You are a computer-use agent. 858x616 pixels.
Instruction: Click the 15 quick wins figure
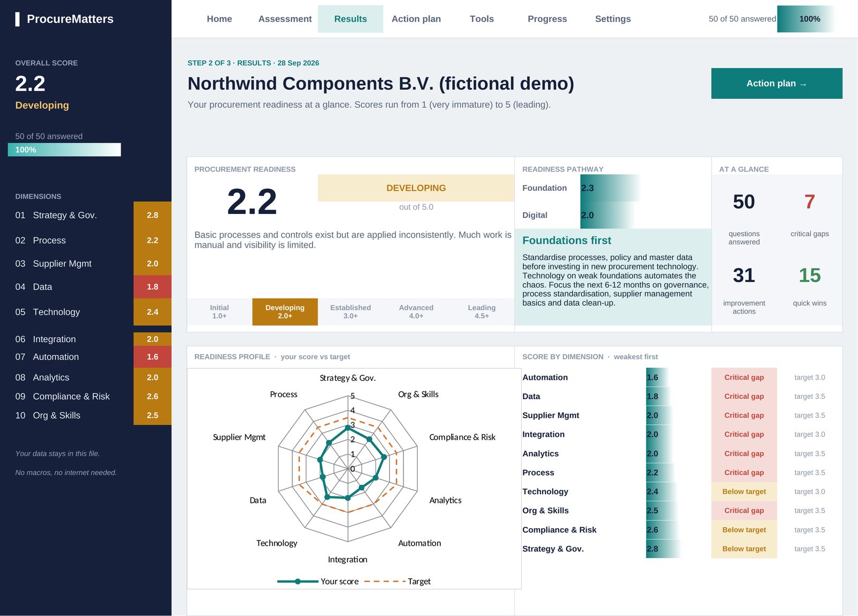click(x=809, y=276)
